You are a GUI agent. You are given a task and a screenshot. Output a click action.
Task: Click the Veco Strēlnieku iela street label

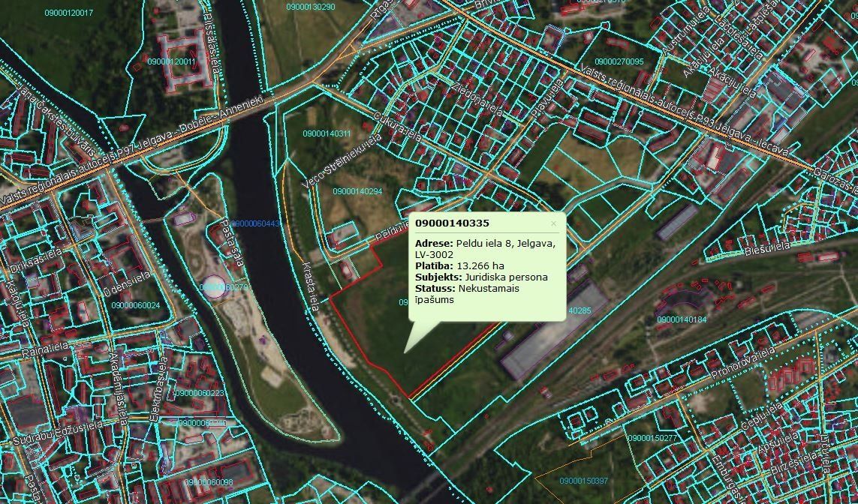click(340, 161)
